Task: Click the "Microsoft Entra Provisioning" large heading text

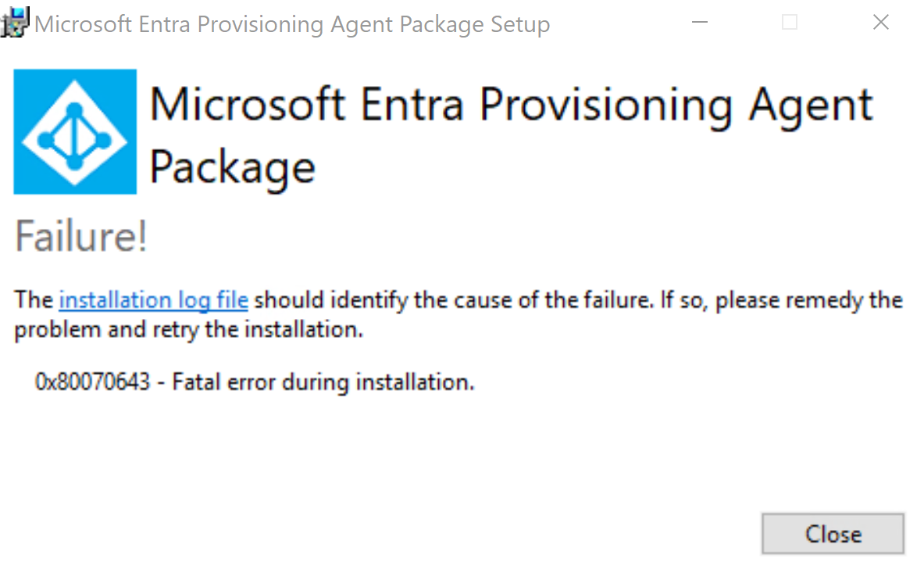Action: coord(441,105)
